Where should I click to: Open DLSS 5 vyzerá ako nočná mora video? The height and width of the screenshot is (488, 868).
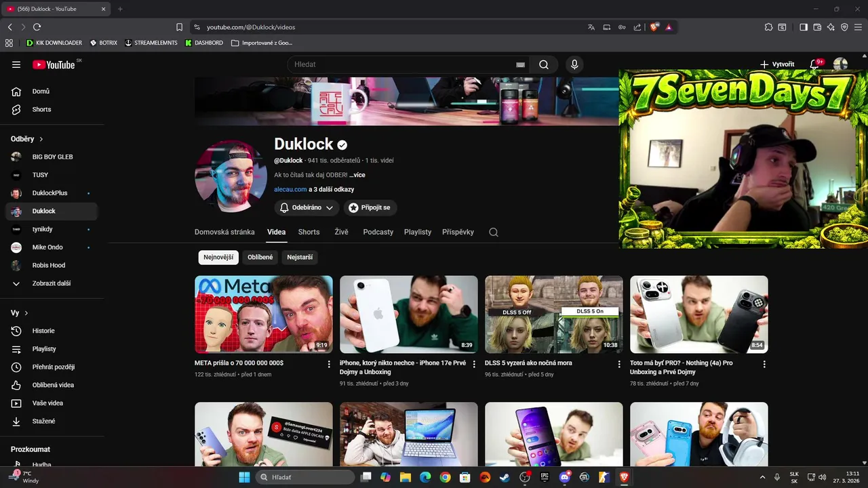coord(528,363)
